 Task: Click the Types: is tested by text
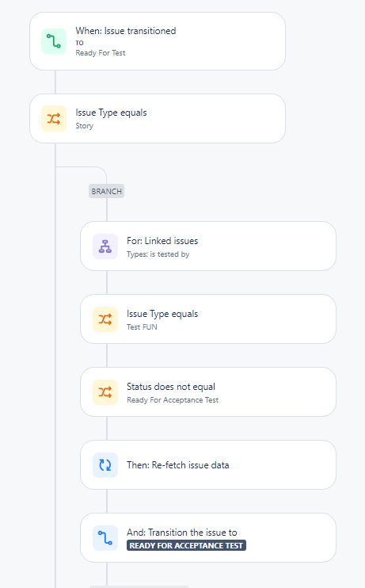(158, 254)
